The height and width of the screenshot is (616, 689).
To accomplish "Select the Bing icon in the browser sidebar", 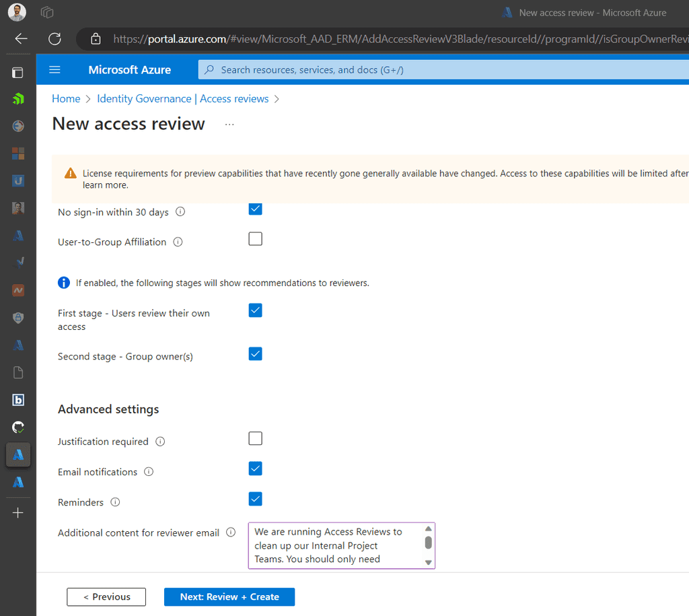I will tap(18, 399).
